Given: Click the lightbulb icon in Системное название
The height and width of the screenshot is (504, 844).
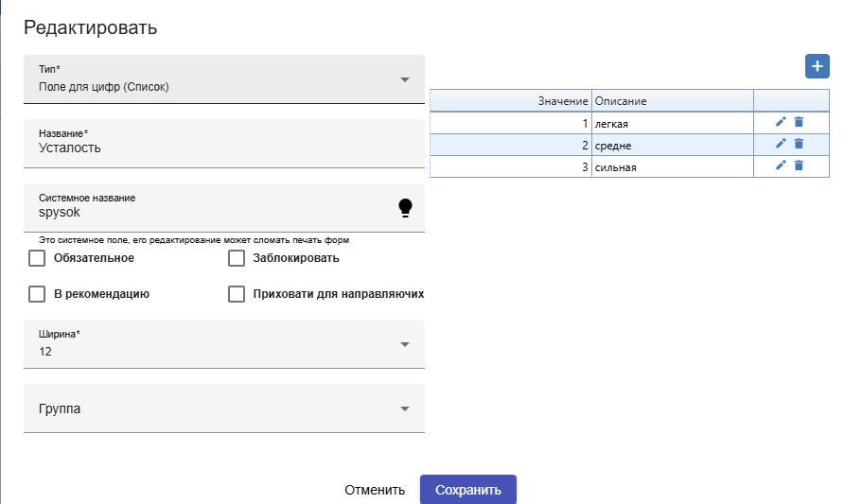Looking at the screenshot, I should click(x=405, y=208).
